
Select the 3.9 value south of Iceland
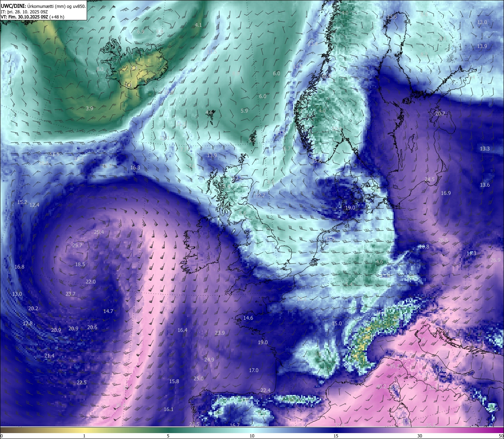coord(89,108)
